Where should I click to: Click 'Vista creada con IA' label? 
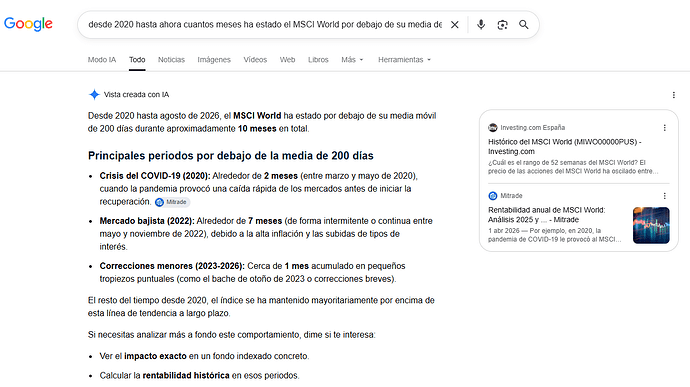coord(136,95)
